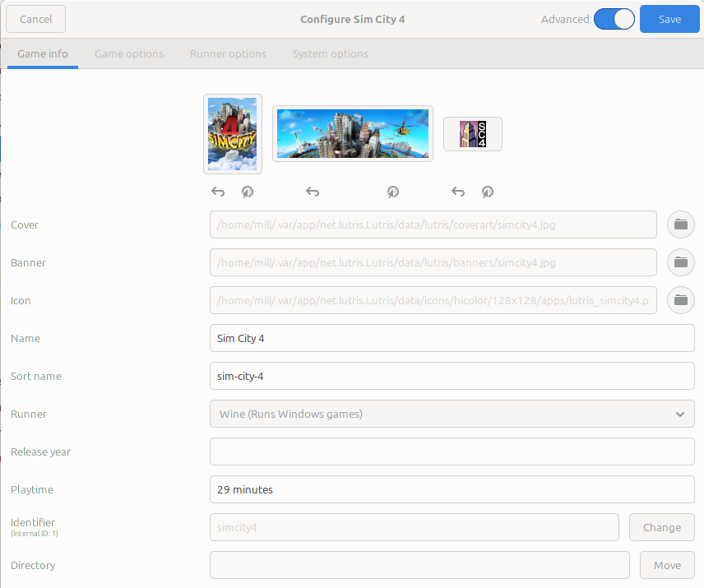
Task: Expand the Runner dropdown showing Wine
Action: click(452, 414)
